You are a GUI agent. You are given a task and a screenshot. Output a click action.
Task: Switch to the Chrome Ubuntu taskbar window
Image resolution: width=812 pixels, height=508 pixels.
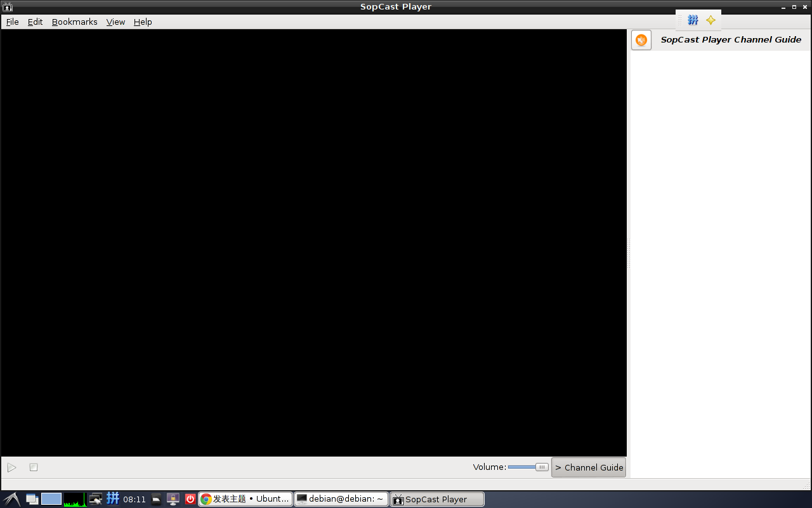(246, 499)
